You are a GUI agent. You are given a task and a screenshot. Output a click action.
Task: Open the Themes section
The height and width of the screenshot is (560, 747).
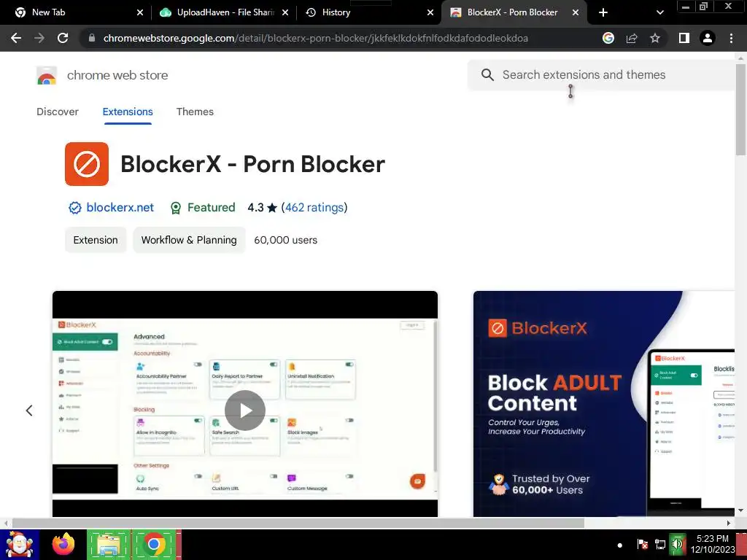[x=195, y=112]
